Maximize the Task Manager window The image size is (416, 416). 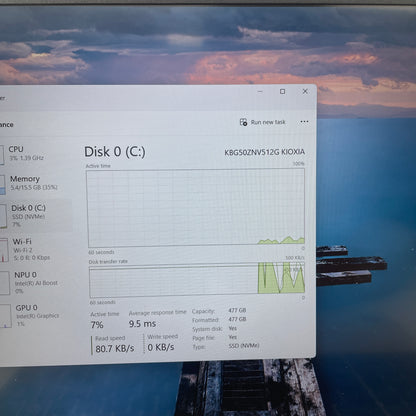coord(282,91)
